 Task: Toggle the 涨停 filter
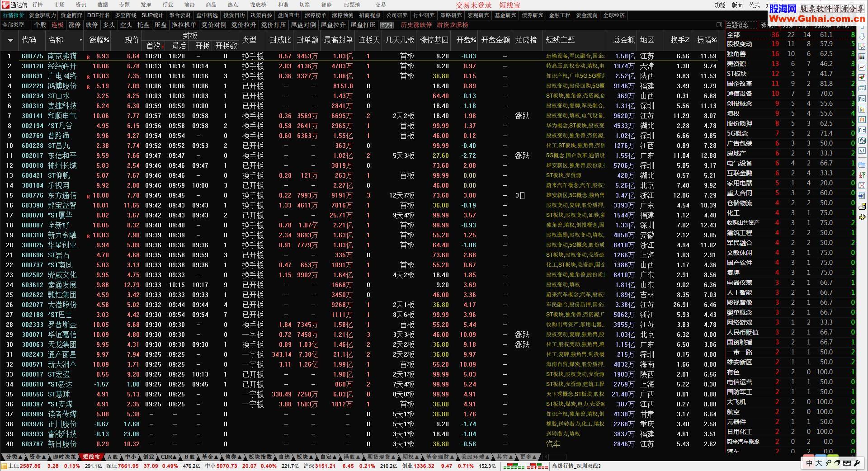coord(75,25)
